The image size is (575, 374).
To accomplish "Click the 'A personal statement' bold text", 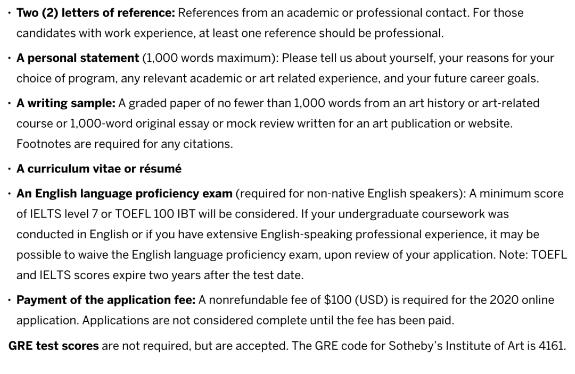I will [78, 58].
